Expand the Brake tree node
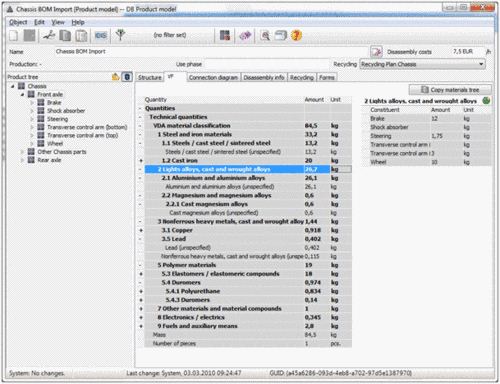 (32, 102)
